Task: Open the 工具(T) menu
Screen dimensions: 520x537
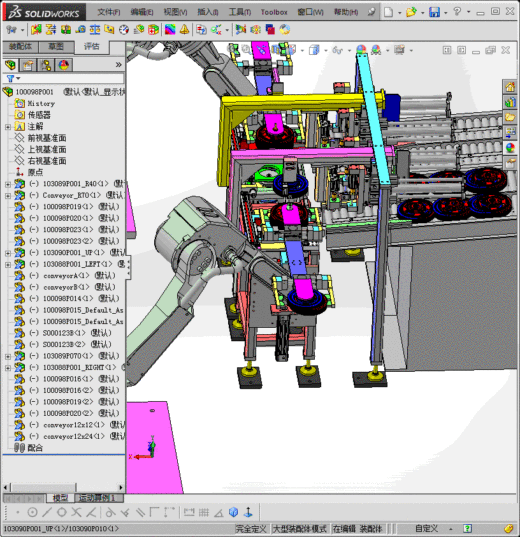Action: pyautogui.click(x=239, y=12)
